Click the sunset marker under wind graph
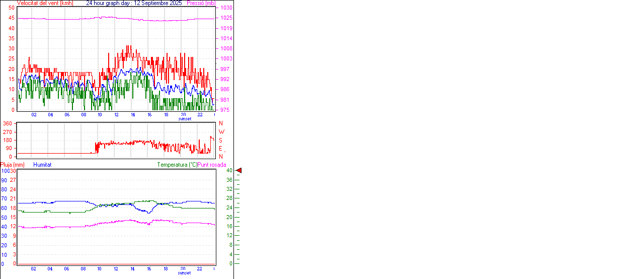 [x=185, y=119]
